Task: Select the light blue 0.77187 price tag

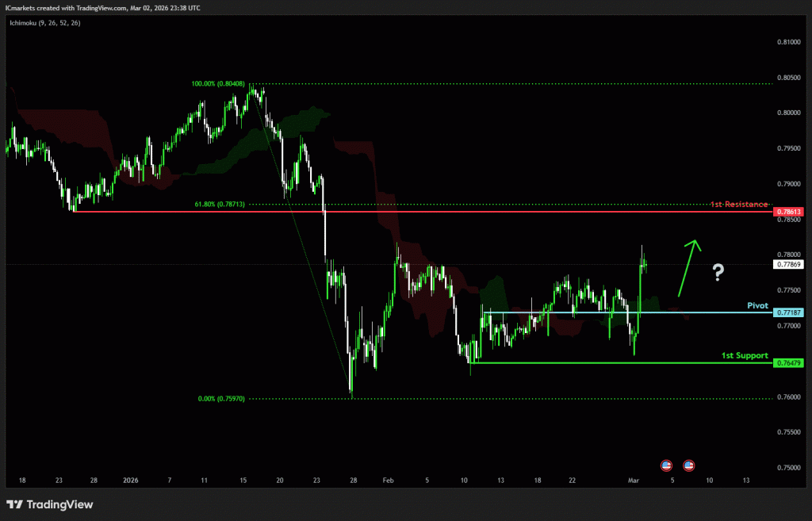Action: tap(788, 312)
